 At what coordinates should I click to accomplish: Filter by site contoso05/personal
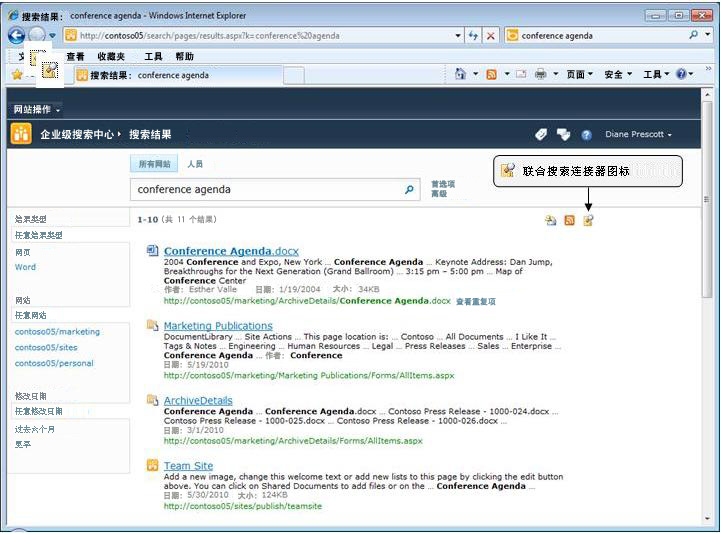tap(54, 363)
